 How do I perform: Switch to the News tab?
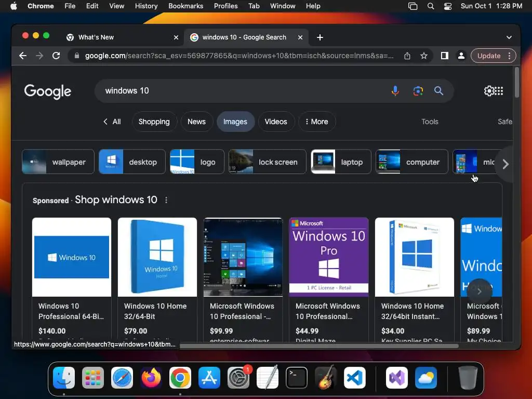[196, 122]
